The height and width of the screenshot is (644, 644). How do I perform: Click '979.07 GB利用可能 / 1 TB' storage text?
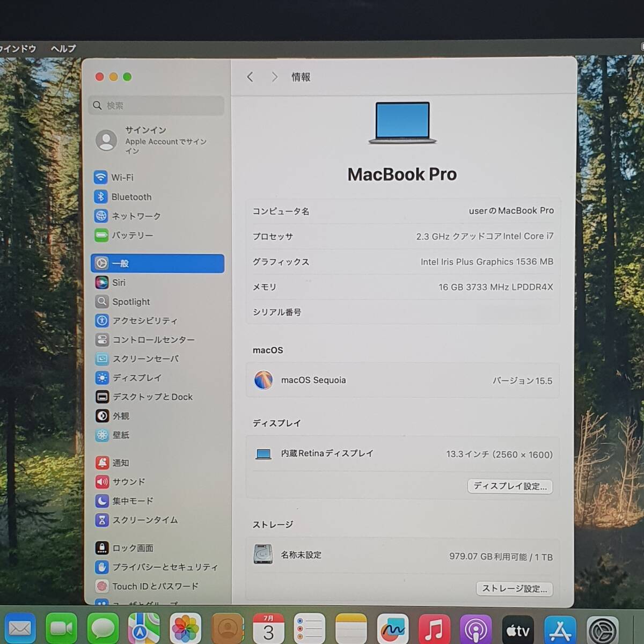pos(501,557)
